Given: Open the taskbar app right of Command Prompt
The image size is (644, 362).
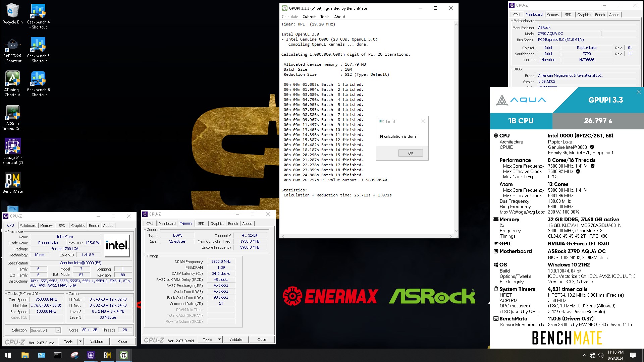Looking at the screenshot, I should click(74, 355).
